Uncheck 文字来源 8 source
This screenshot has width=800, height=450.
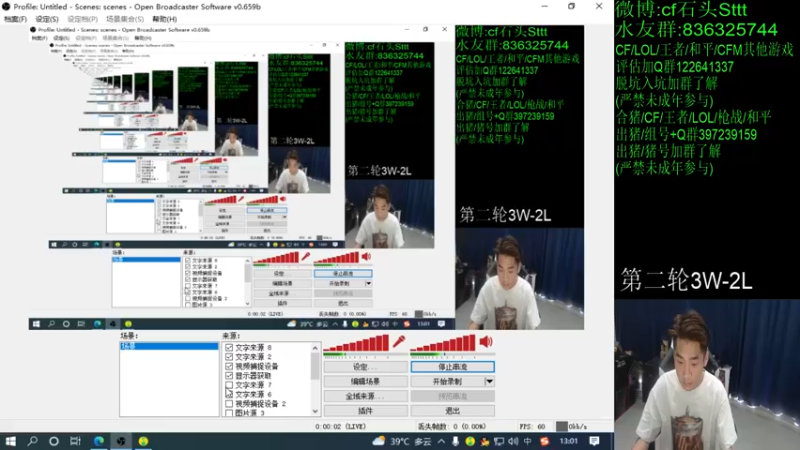point(229,347)
